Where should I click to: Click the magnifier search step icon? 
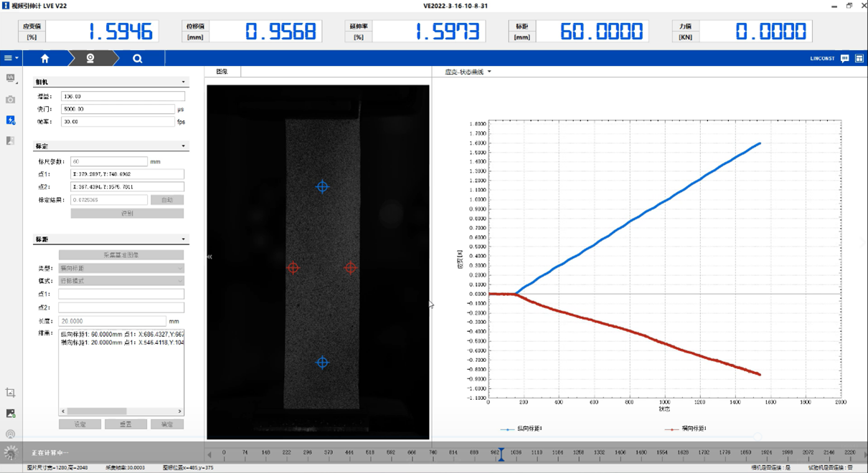(137, 59)
